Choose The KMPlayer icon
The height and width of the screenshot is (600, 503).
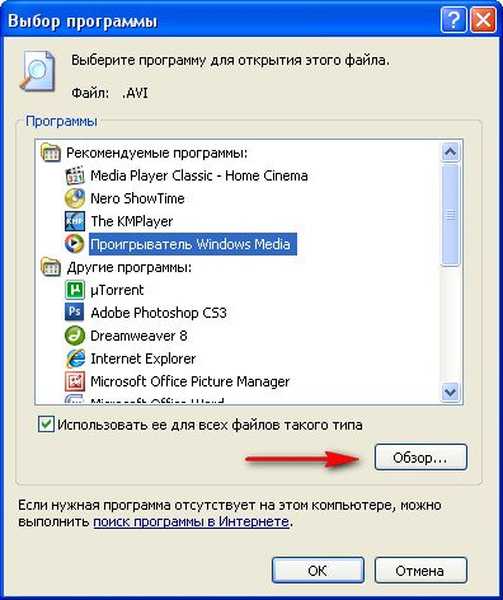pos(75,221)
